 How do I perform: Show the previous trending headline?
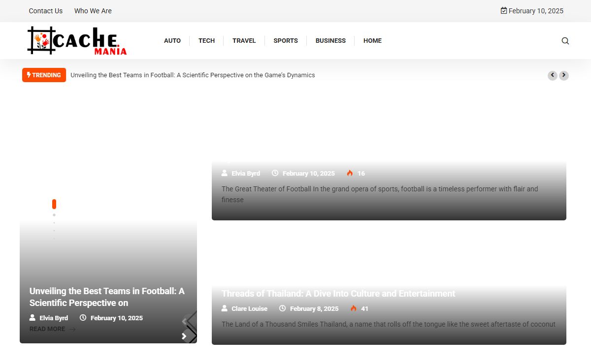pos(553,75)
